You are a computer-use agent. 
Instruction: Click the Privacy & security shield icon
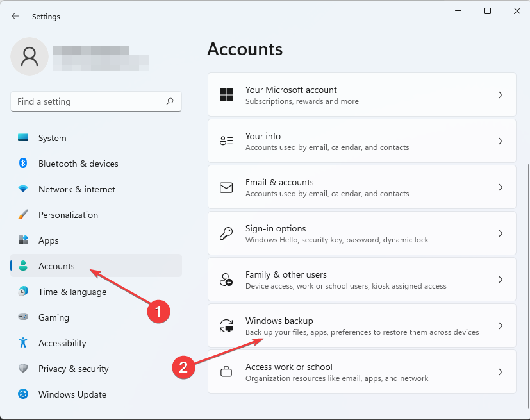click(23, 369)
